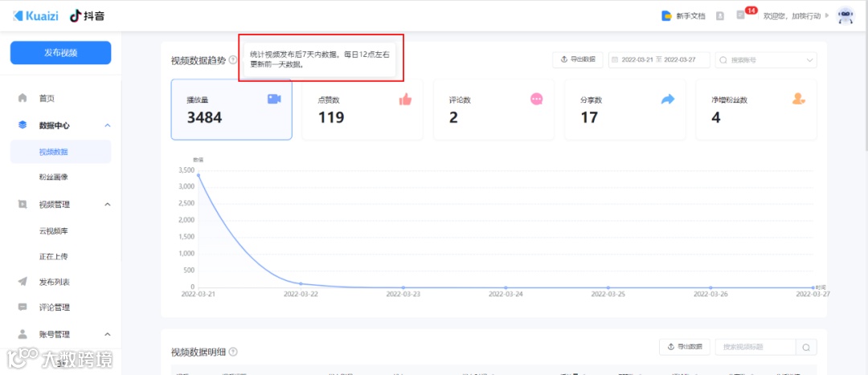Click the calendar icon in the date range
868x375 pixels.
(x=615, y=59)
